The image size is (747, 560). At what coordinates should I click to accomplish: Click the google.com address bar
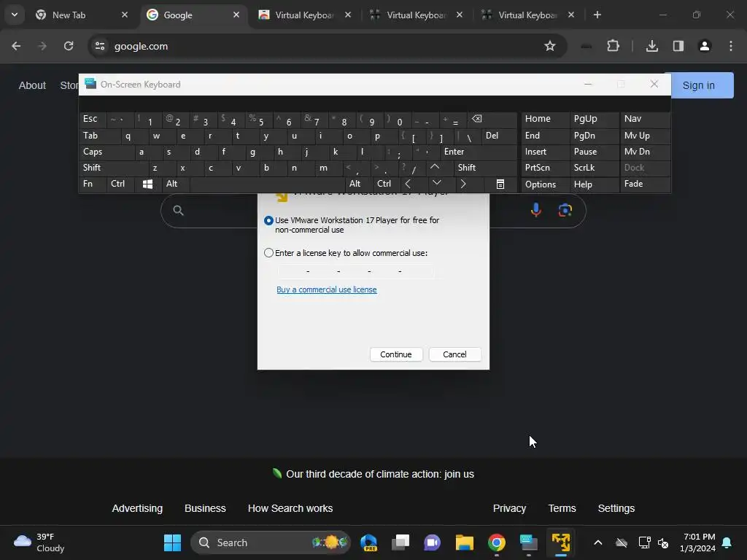click(x=326, y=46)
